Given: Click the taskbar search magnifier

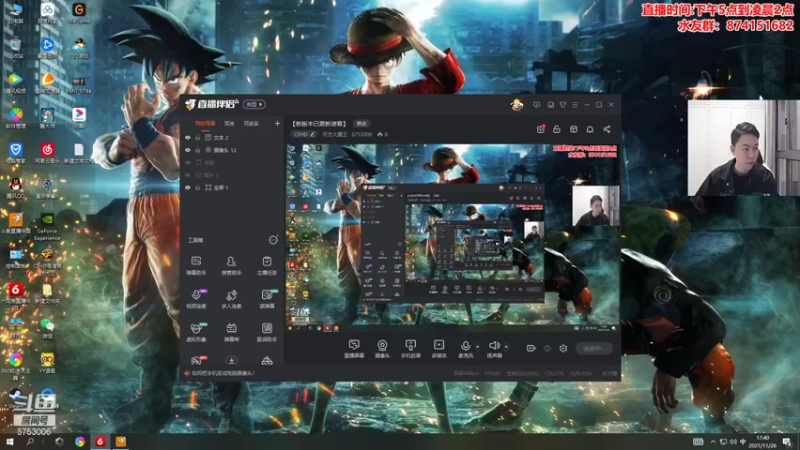Looking at the screenshot, I should point(30,442).
